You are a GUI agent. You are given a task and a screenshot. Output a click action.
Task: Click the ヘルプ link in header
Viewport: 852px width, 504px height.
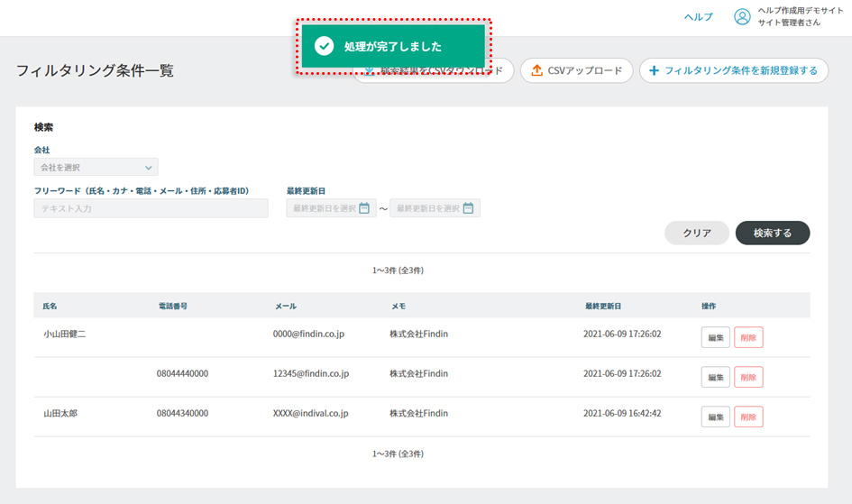click(x=698, y=17)
